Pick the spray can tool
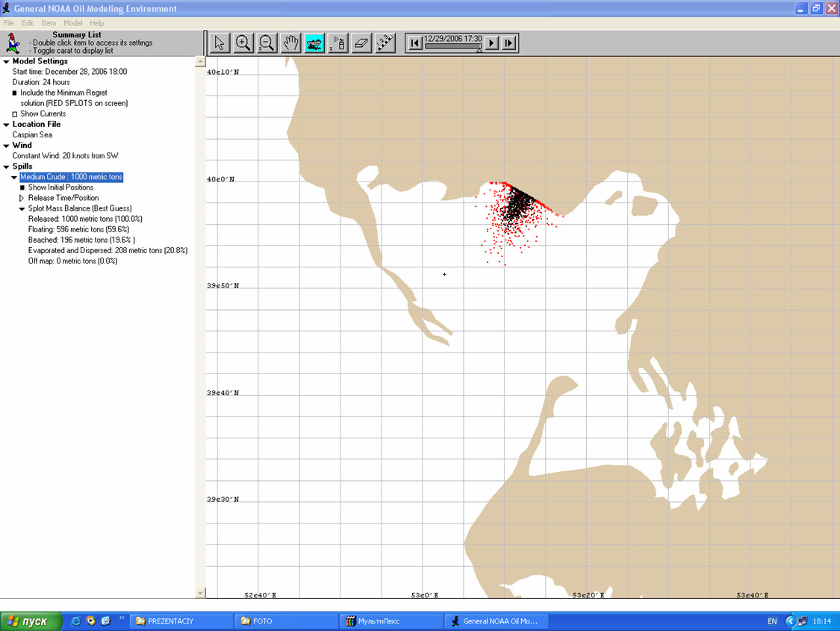This screenshot has height=631, width=840. [338, 43]
